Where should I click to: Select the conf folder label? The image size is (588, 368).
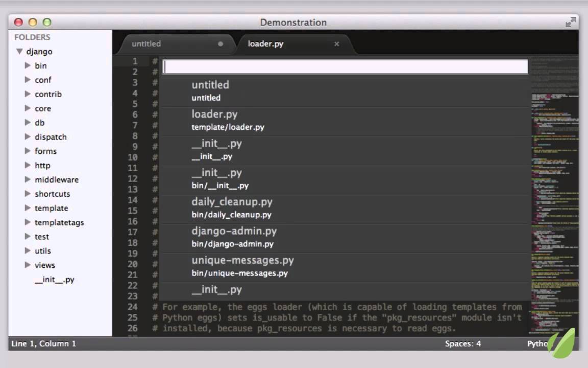coord(43,80)
